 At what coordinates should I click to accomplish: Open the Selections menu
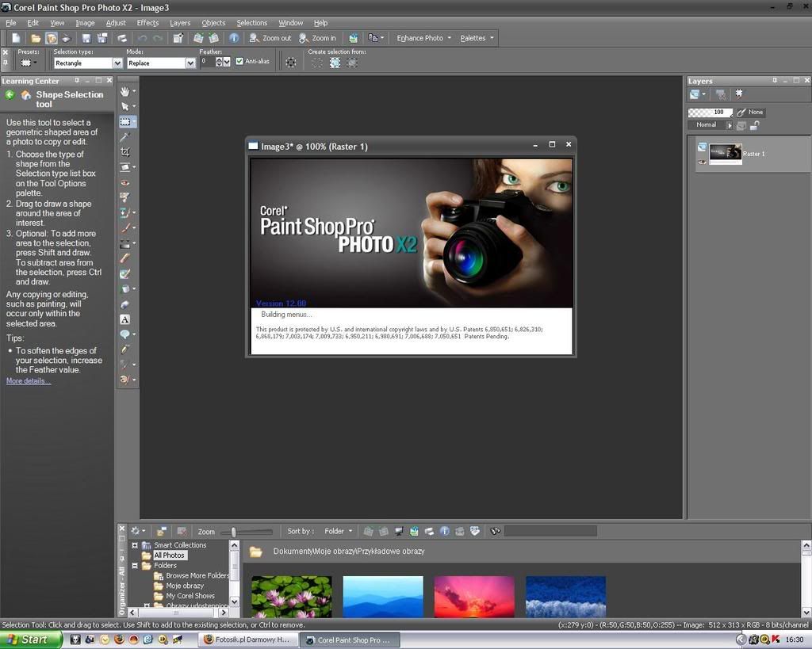(251, 23)
